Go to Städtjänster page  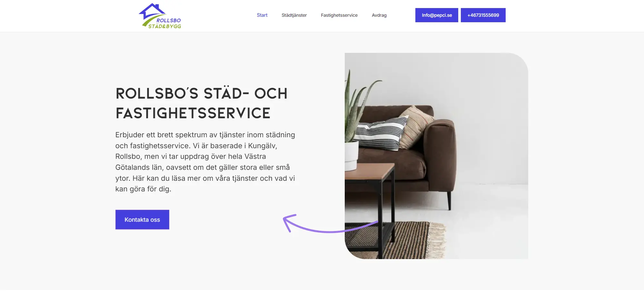tap(294, 15)
